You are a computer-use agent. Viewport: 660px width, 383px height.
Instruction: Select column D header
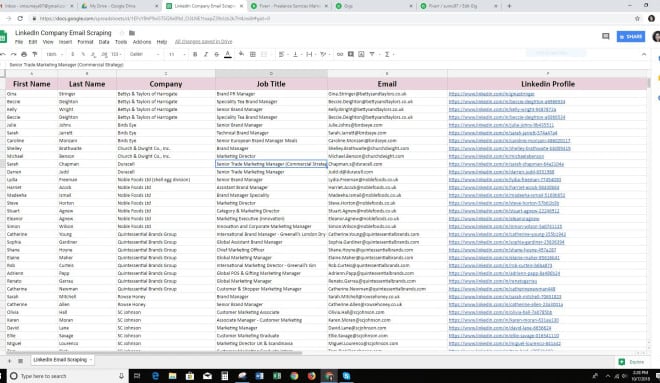271,74
